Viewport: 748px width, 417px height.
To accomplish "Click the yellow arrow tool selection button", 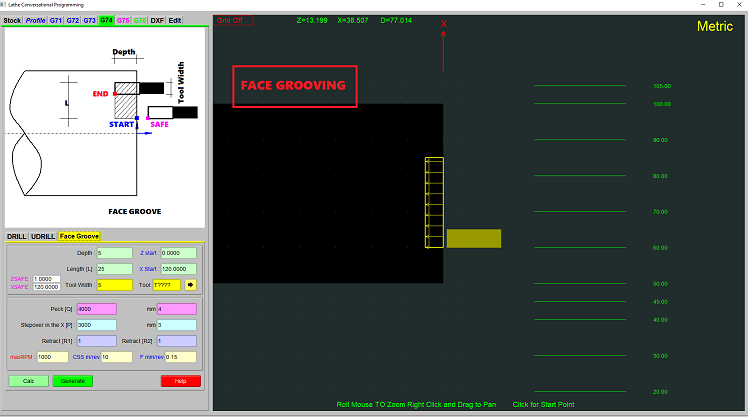I will (x=190, y=284).
